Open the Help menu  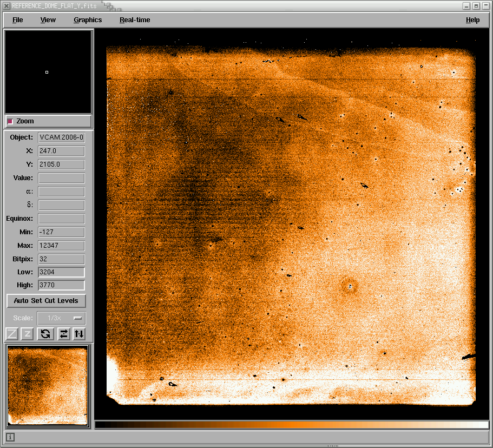(x=472, y=20)
